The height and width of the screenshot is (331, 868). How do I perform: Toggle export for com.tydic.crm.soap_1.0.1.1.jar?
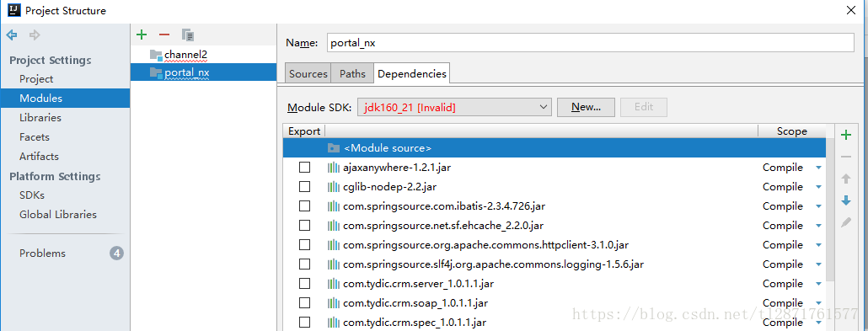[x=304, y=302]
